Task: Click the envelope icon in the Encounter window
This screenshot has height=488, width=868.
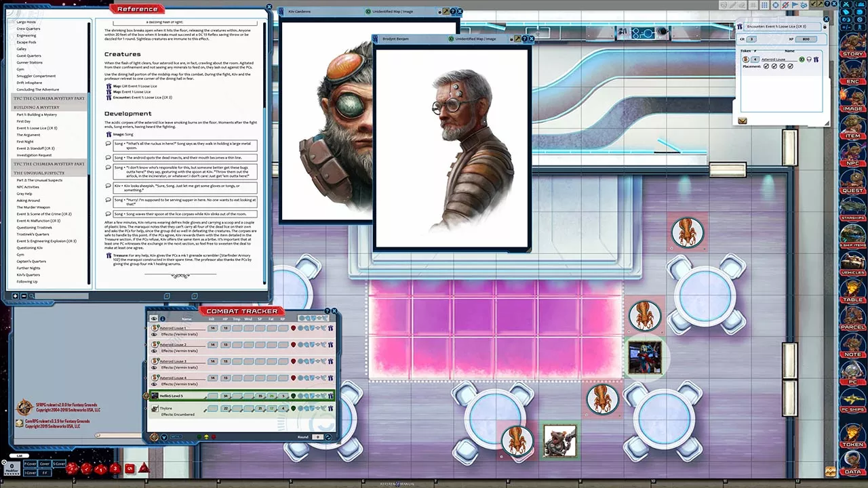Action: pyautogui.click(x=743, y=121)
